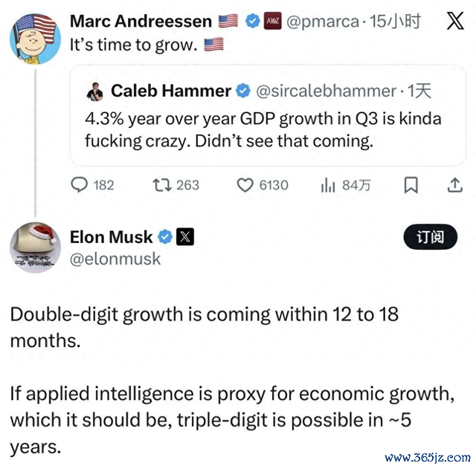Open the @sircalebhammer handle link
Viewport: 476px width, 469px height.
325,91
